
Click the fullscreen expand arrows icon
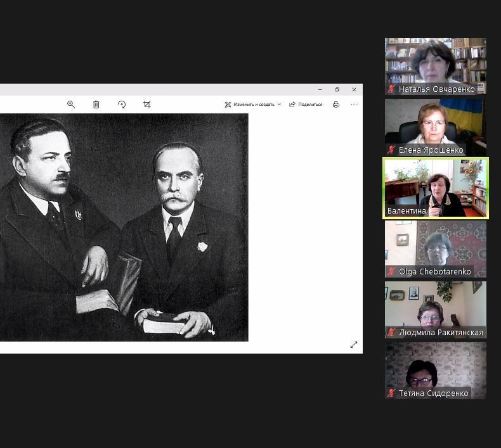tap(353, 345)
